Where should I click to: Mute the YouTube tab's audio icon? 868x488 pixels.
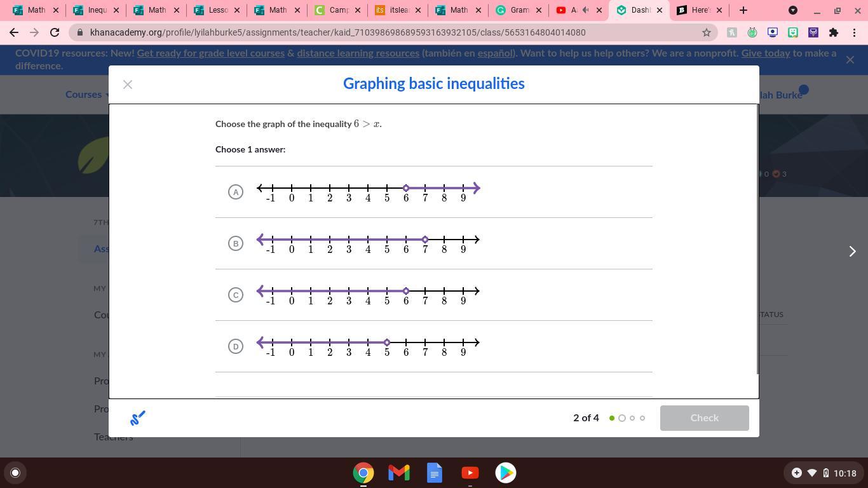click(586, 10)
